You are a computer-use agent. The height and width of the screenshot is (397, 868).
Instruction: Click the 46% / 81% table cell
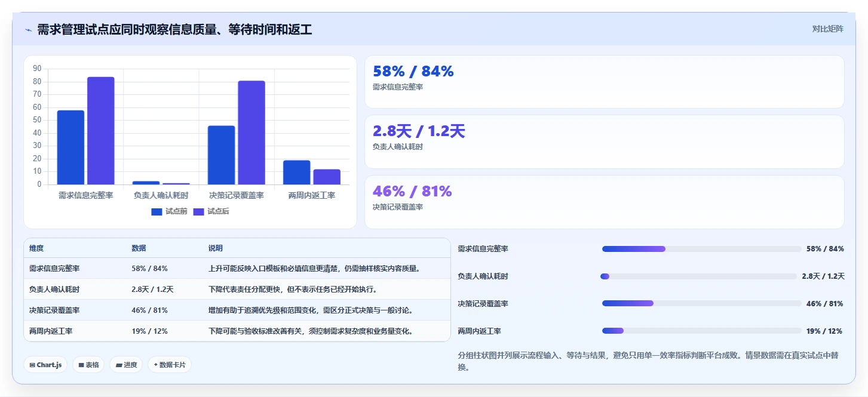pyautogui.click(x=149, y=310)
